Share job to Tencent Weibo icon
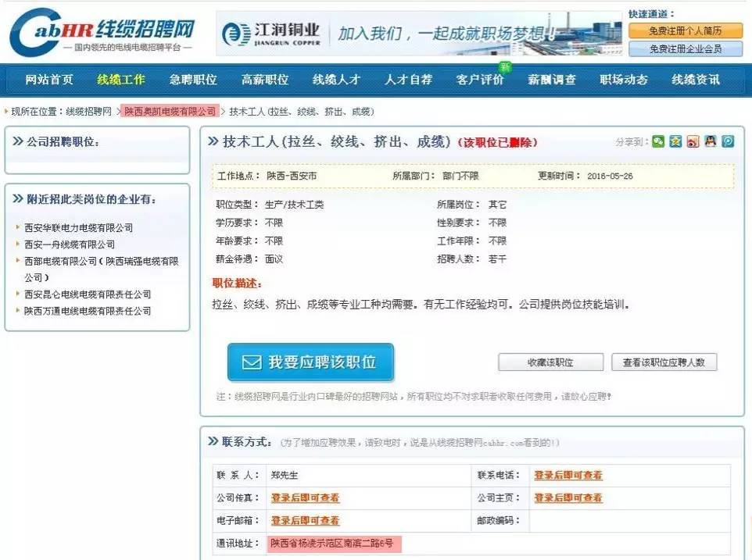Image resolution: width=752 pixels, height=560 pixels. coord(728,141)
